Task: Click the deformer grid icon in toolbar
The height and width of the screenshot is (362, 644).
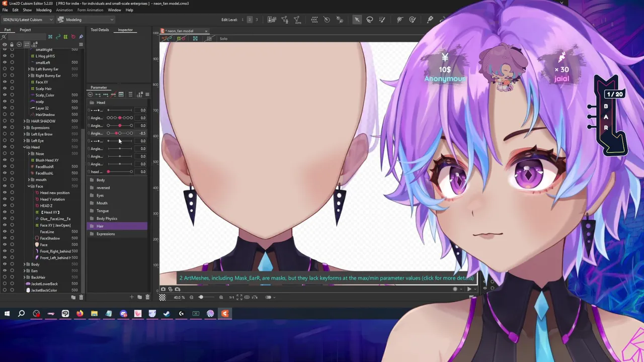Action: [x=314, y=20]
